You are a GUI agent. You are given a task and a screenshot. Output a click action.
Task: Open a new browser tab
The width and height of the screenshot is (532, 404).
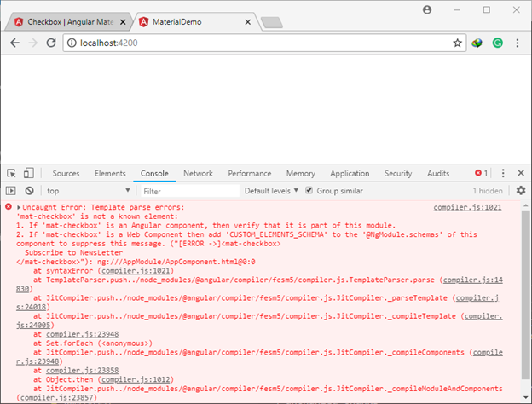tap(272, 22)
